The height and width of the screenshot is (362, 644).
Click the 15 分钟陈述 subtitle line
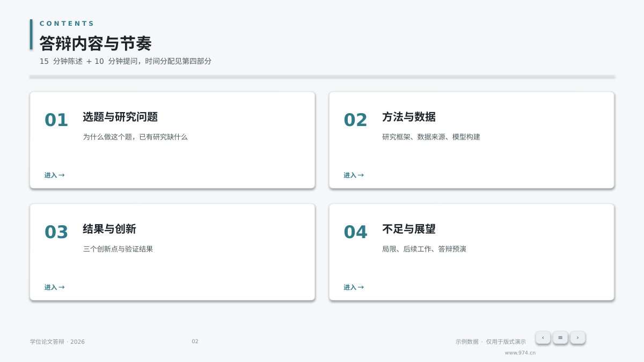point(126,61)
